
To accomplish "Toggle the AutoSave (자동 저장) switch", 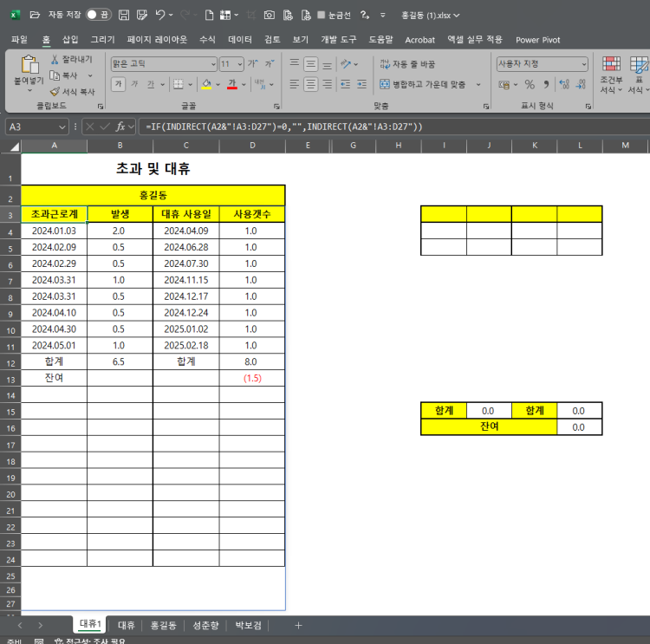I will (x=98, y=15).
